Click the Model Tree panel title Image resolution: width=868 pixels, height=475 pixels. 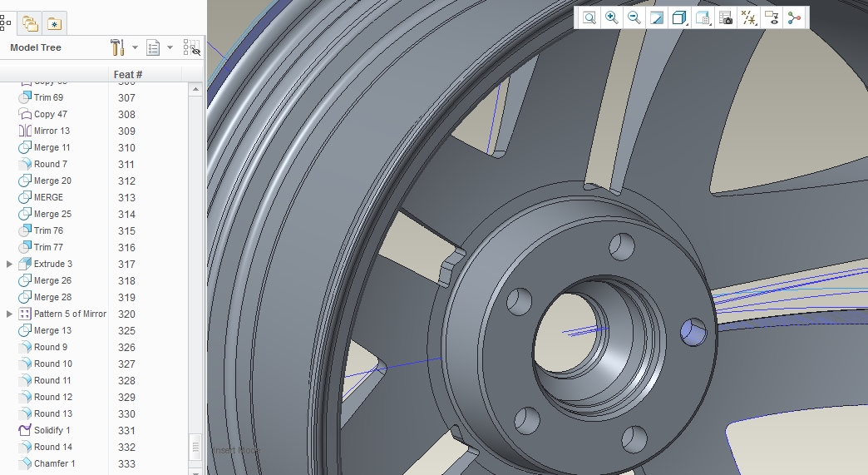click(x=36, y=47)
